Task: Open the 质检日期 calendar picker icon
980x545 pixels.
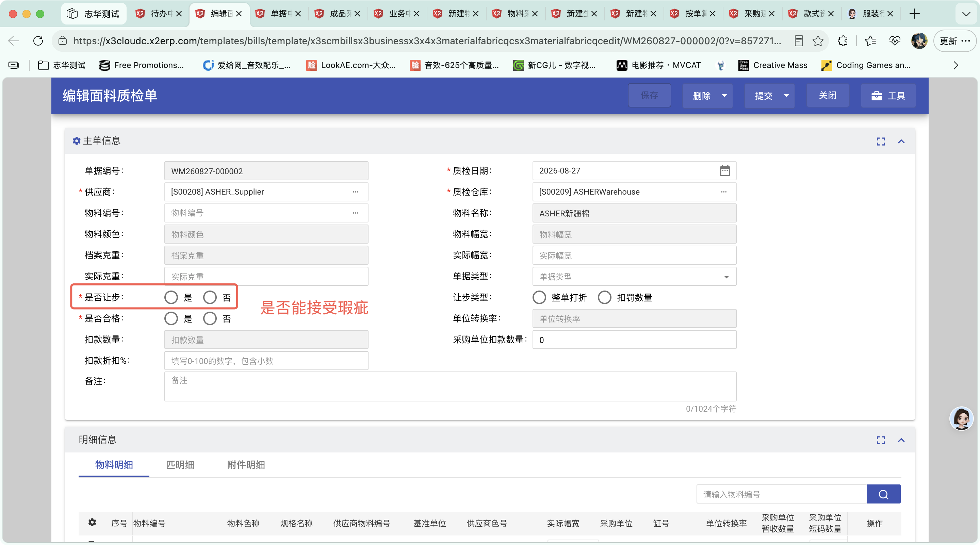Action: coord(725,171)
